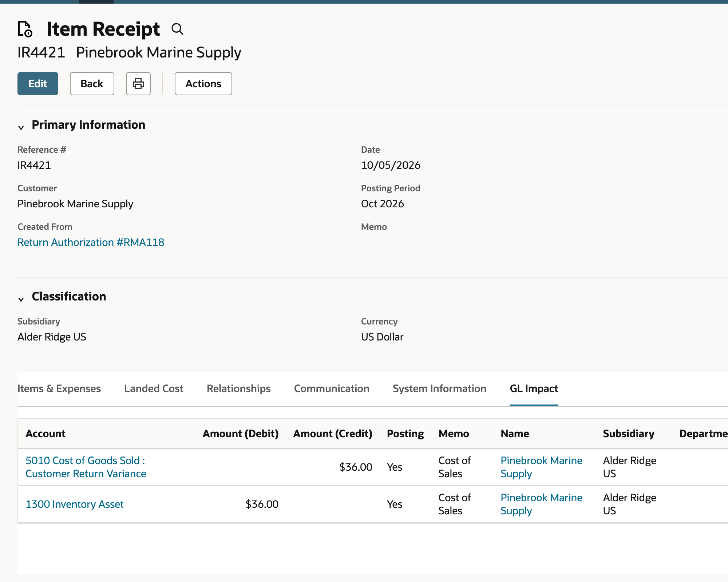This screenshot has height=582, width=728.
Task: Click the Account column header
Action: [x=45, y=434]
